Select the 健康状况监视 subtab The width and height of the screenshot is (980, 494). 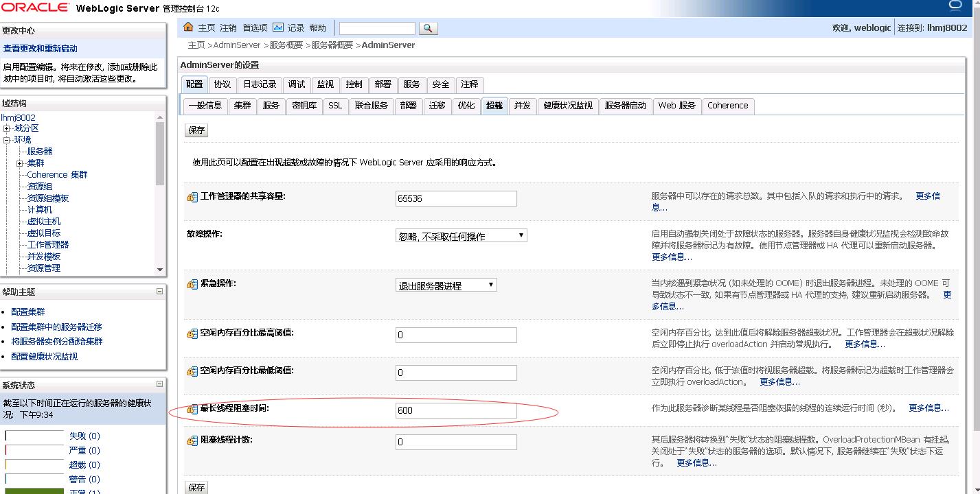tap(568, 106)
